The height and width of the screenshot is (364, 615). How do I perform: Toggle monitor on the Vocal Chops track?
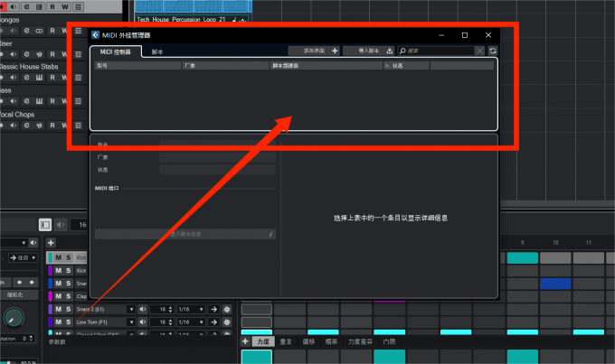point(14,126)
